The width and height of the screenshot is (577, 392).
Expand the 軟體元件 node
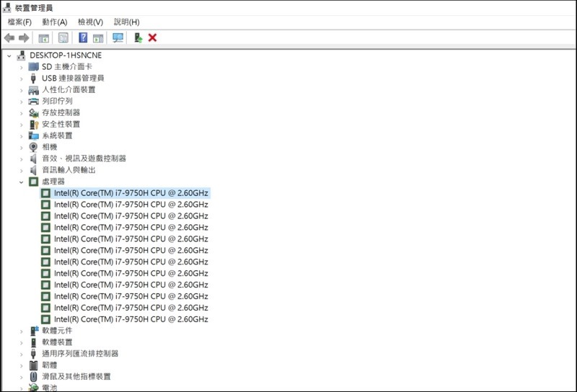pyautogui.click(x=21, y=331)
